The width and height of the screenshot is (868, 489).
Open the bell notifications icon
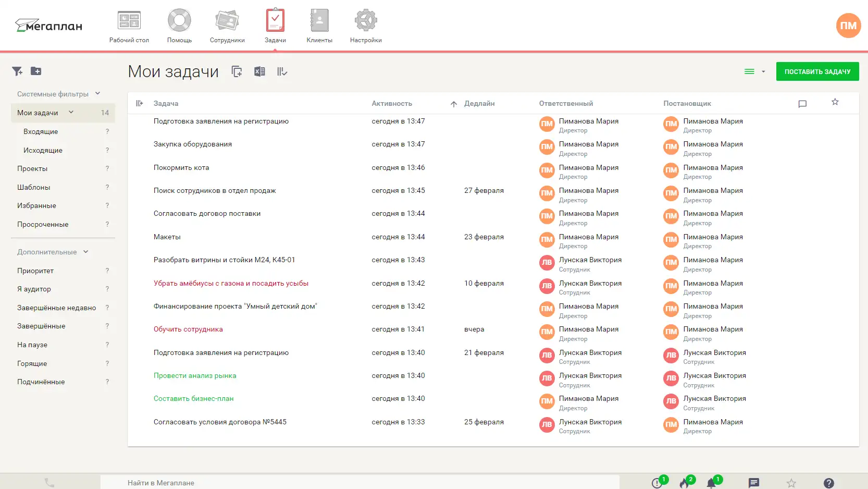tap(711, 483)
